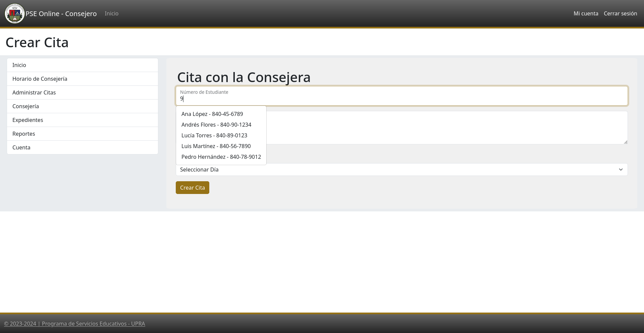Click the UPRA seal logo icon
Viewport: 644px width, 333px height.
coord(15,13)
